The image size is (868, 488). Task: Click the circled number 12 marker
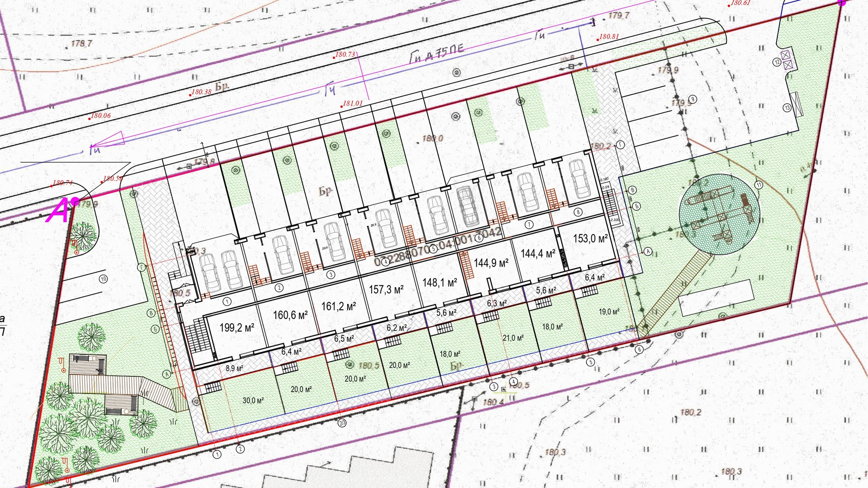point(777,62)
